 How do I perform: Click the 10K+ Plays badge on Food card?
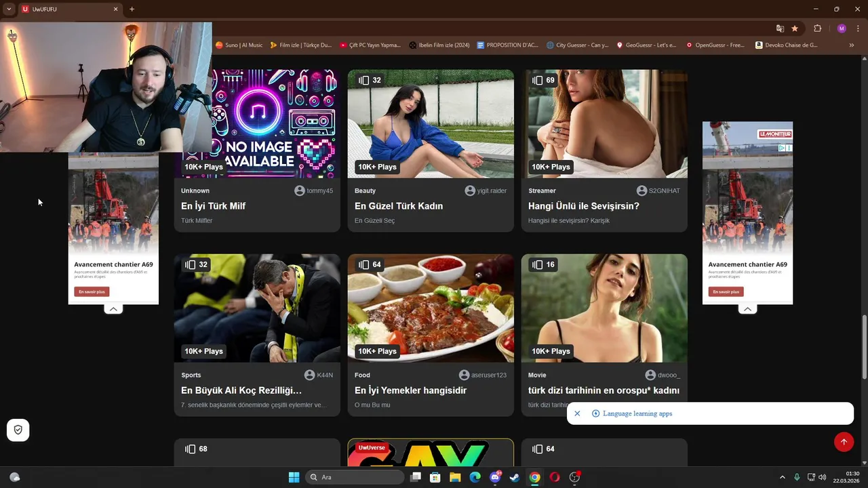point(378,351)
